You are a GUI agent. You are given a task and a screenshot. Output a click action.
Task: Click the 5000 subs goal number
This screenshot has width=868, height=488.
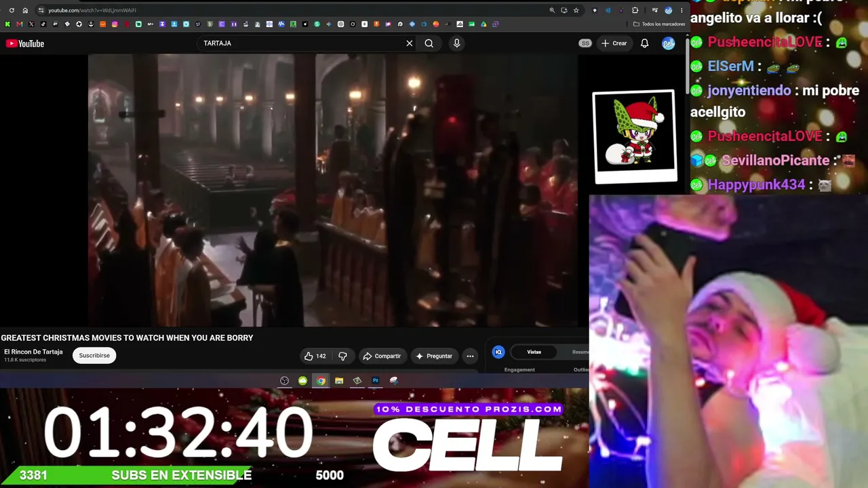330,476
